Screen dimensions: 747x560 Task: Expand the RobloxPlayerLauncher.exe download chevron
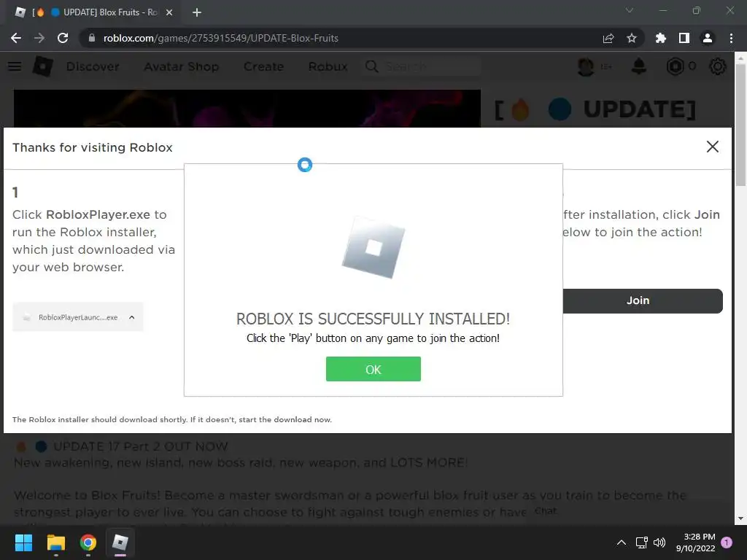tap(132, 317)
